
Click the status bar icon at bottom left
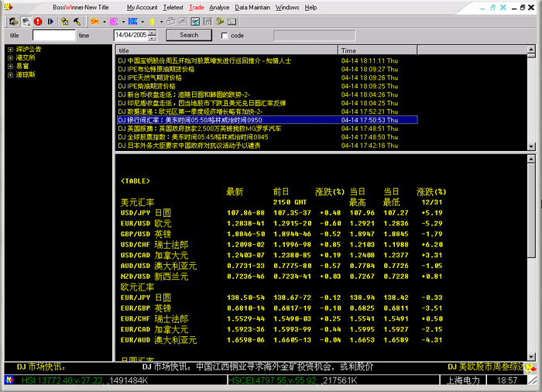click(9, 380)
